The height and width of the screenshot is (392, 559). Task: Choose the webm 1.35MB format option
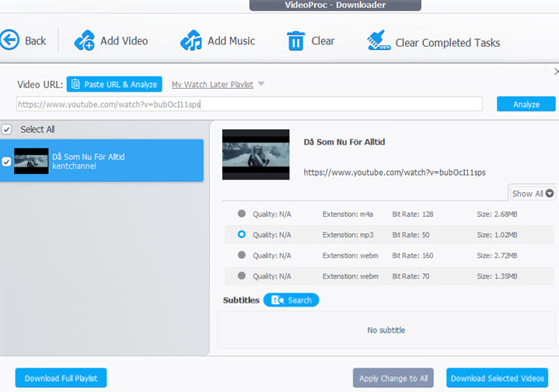pos(241,276)
